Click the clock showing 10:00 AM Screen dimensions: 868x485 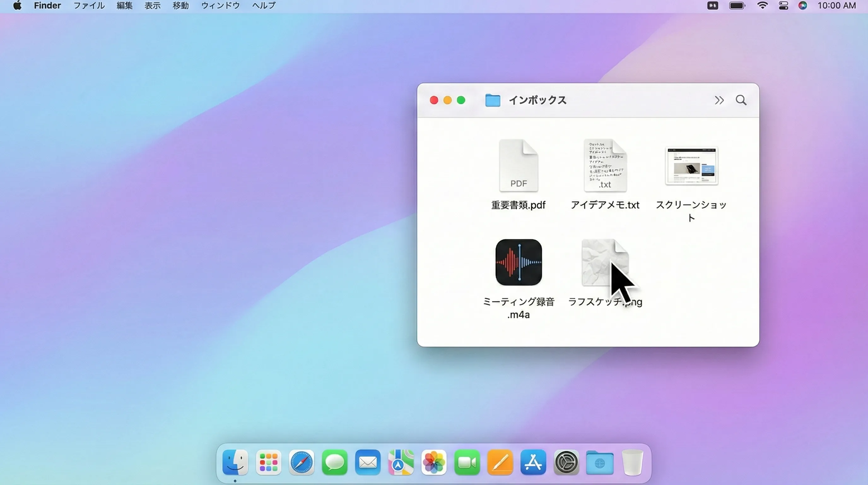(837, 5)
